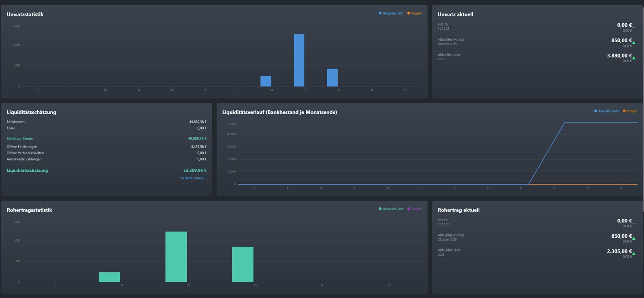Toggle Aktuelles Jahr series in Umsatzstatistik legend
This screenshot has height=298, width=644.
[391, 13]
